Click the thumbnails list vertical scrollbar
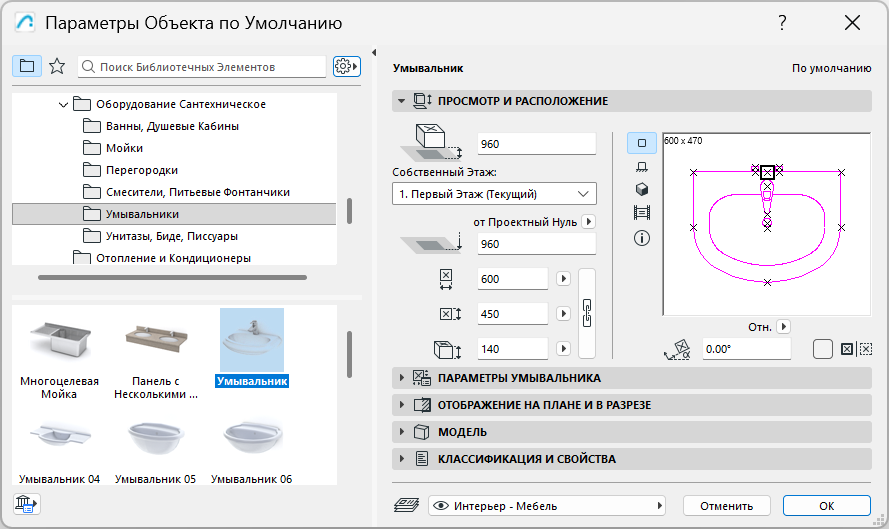 pyautogui.click(x=349, y=354)
